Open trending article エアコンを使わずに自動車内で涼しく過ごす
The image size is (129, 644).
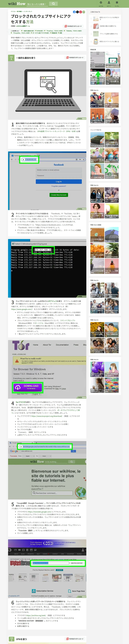click(112, 140)
